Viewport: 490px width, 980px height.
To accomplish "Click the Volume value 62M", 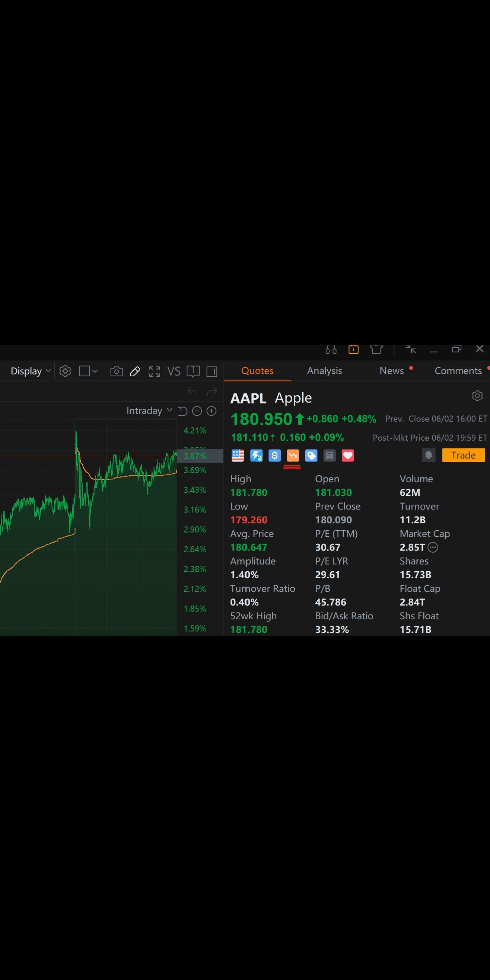I will pyautogui.click(x=410, y=493).
